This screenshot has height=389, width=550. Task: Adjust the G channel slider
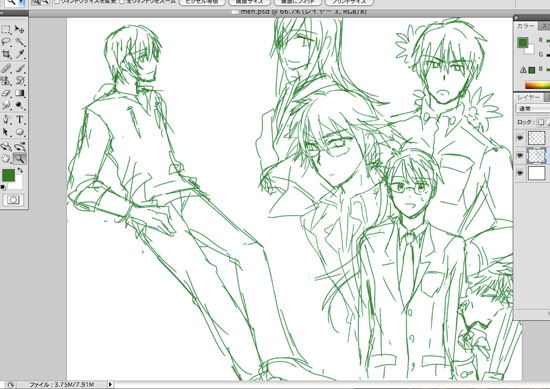pos(548,55)
